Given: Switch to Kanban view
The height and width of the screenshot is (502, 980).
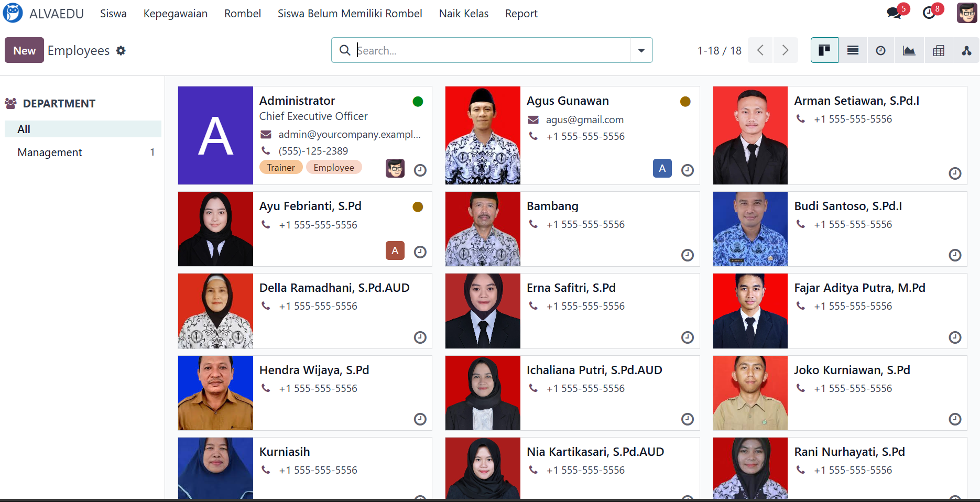Looking at the screenshot, I should (x=824, y=50).
